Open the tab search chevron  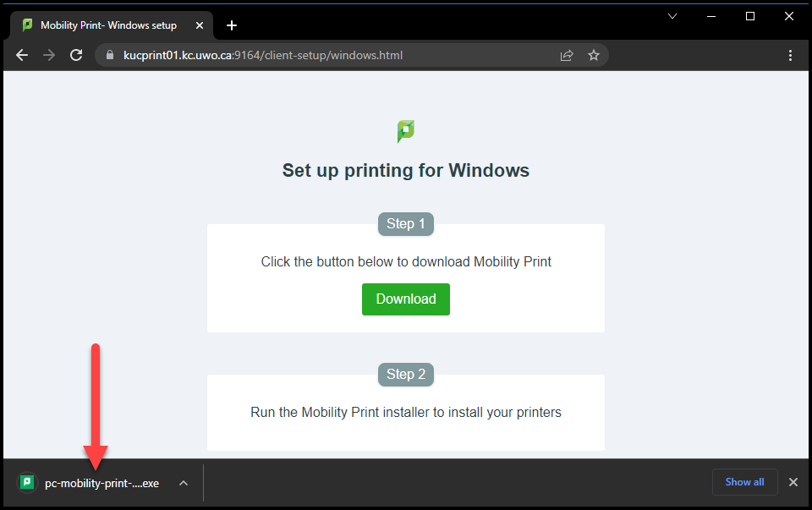pyautogui.click(x=672, y=16)
